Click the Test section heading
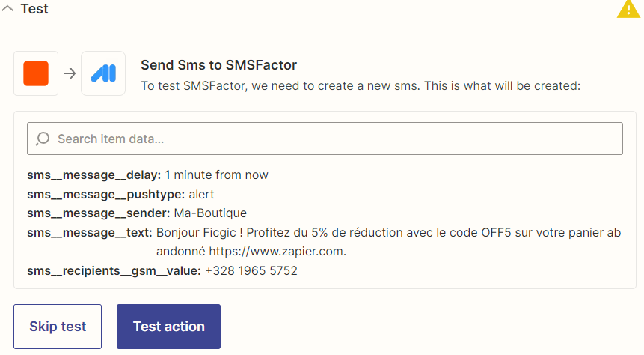 point(34,9)
